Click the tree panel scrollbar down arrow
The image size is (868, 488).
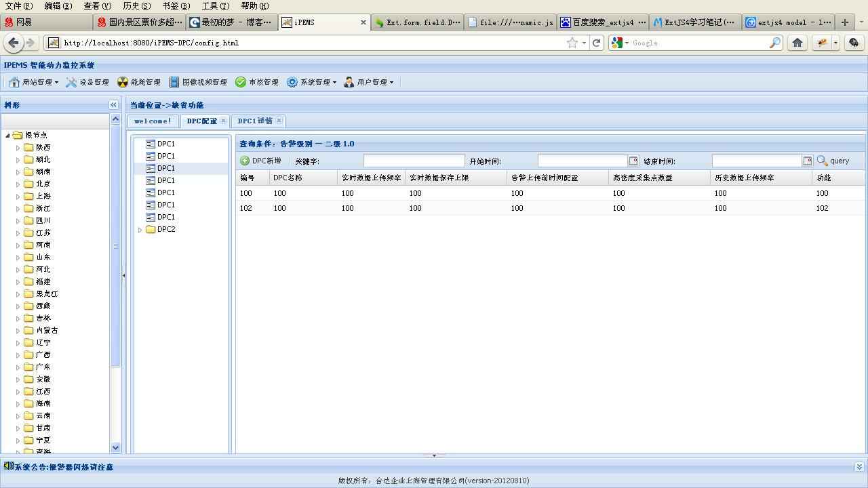click(x=115, y=447)
